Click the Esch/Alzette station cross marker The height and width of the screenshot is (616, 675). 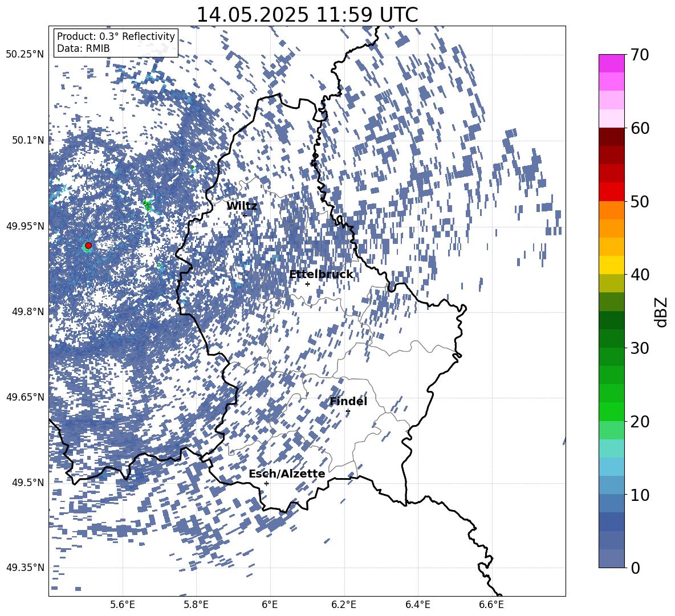click(266, 483)
